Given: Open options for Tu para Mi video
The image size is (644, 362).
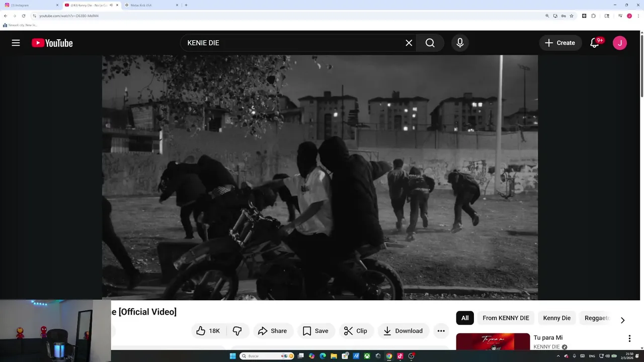Looking at the screenshot, I should (x=629, y=339).
